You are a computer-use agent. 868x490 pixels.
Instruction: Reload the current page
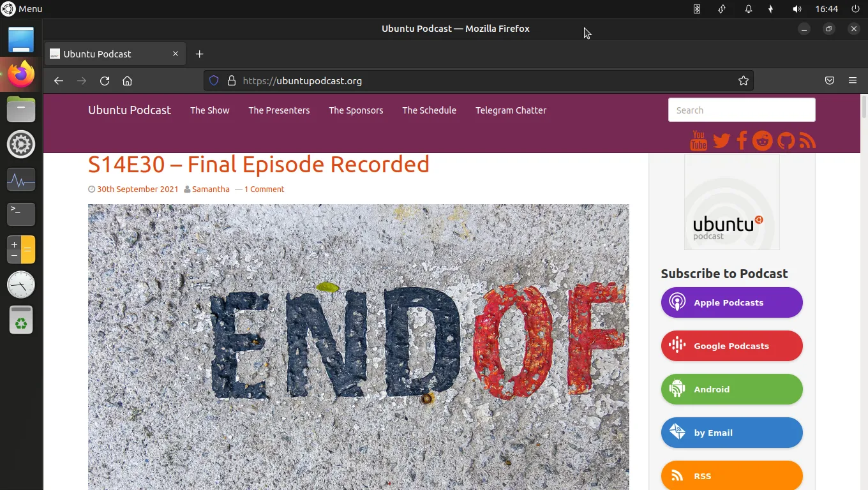105,80
